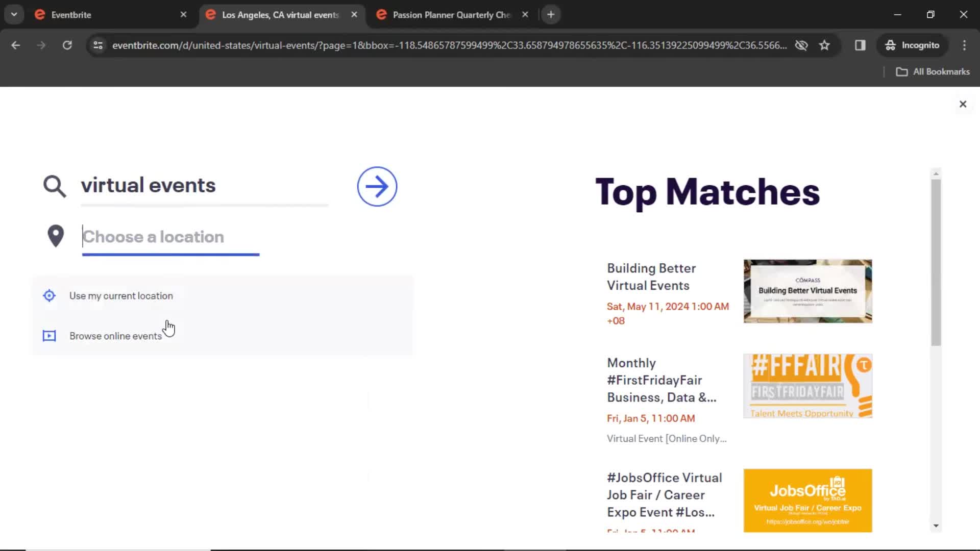The width and height of the screenshot is (980, 551).
Task: Click the online events video icon
Action: pos(49,336)
